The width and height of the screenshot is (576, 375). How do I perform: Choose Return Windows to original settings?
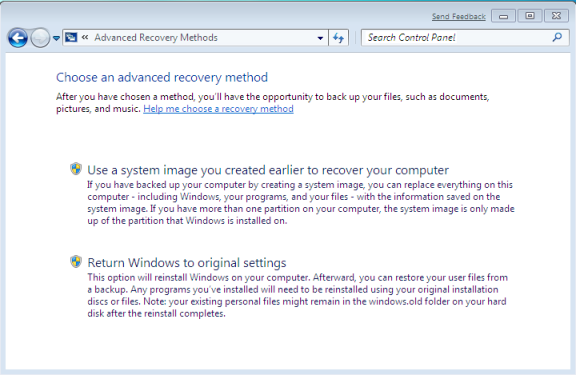click(x=187, y=263)
